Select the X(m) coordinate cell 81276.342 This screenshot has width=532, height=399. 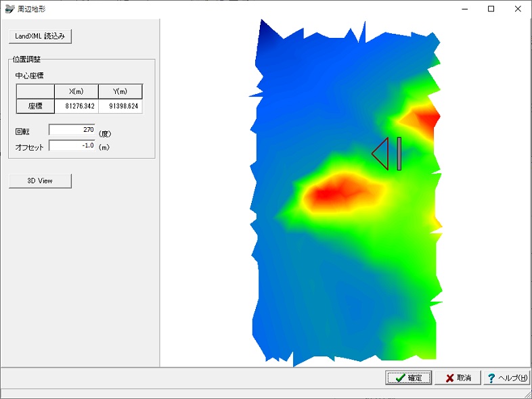point(76,106)
